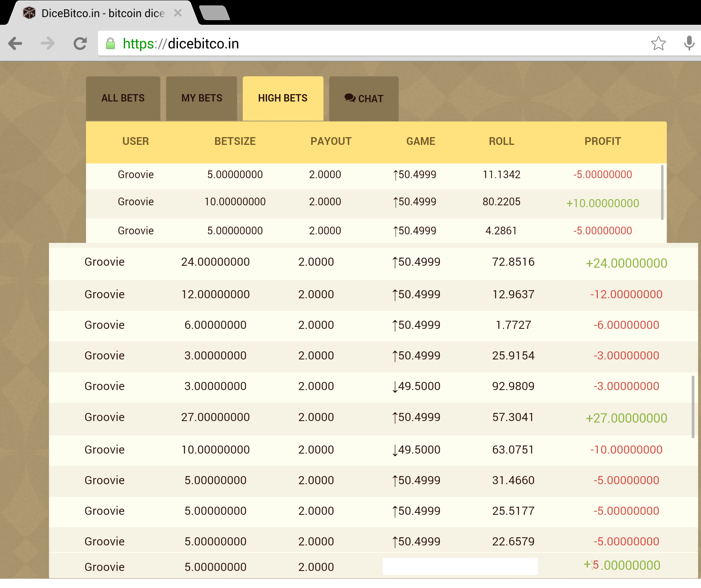Click the PAYOUT column header
Image resolution: width=701 pixels, height=588 pixels.
click(331, 141)
